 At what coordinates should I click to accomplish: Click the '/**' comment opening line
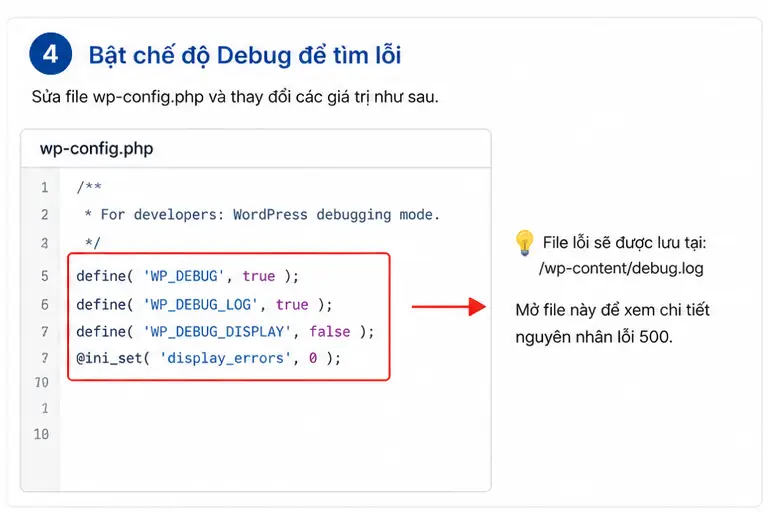click(89, 187)
